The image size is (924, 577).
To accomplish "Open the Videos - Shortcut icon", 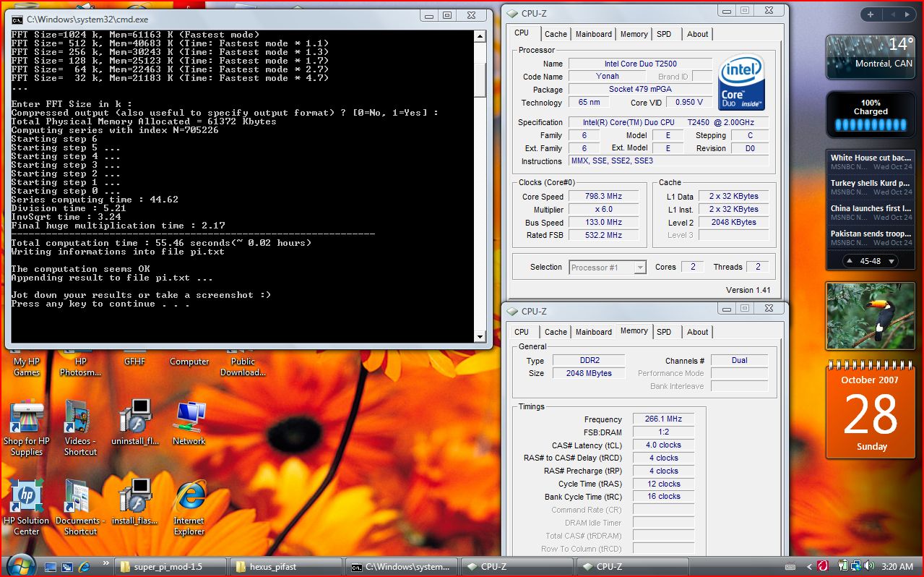I will (80, 428).
